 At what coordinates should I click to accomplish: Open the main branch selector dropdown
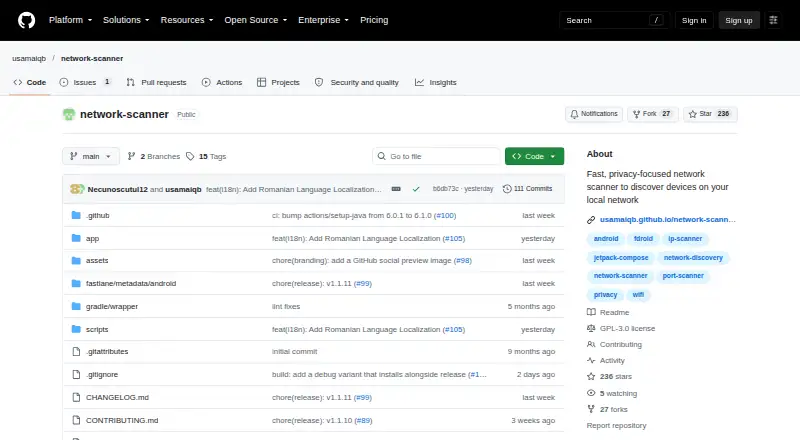[91, 156]
